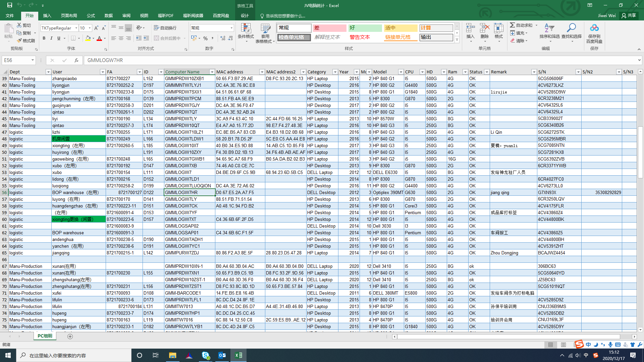Open the Data ribbon tab
644x362 pixels.
108,16
